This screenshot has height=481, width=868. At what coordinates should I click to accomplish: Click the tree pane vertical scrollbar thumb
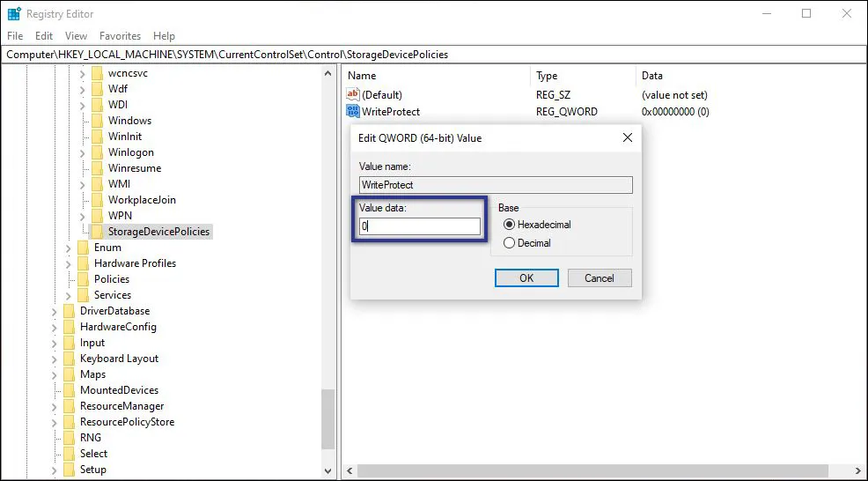coord(328,420)
